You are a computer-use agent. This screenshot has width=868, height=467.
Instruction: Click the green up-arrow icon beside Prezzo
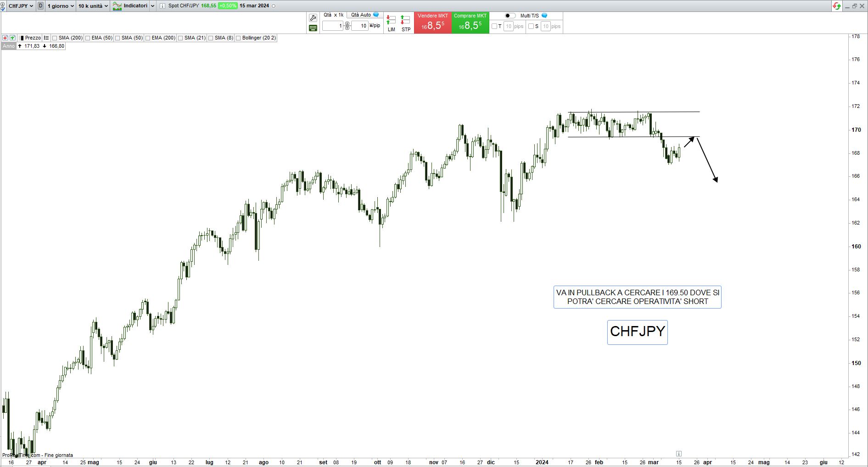(12, 38)
